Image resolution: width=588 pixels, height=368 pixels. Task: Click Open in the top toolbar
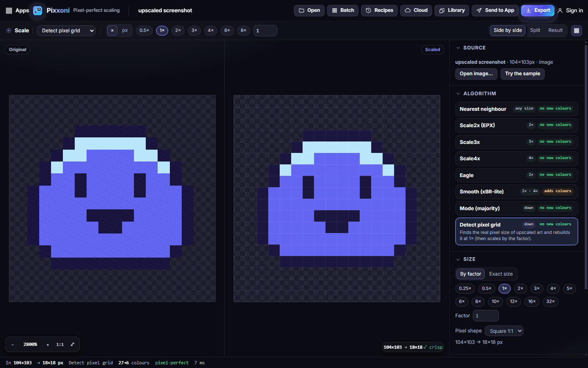(310, 10)
